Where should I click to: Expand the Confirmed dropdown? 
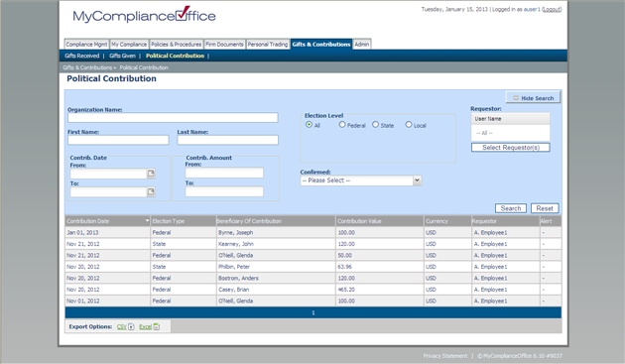(x=417, y=181)
